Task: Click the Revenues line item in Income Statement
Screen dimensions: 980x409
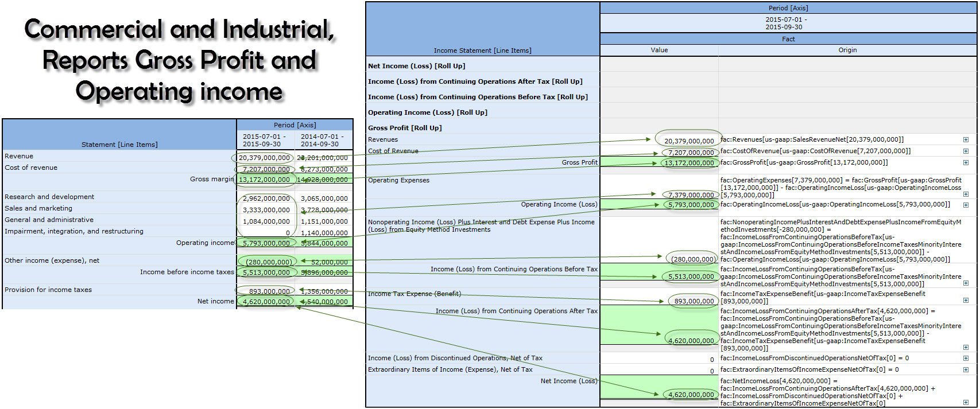Action: (383, 139)
